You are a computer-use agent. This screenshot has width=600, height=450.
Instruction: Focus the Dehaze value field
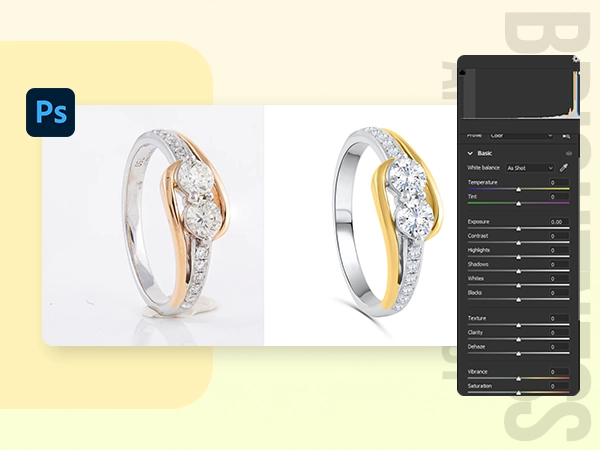pos(558,347)
